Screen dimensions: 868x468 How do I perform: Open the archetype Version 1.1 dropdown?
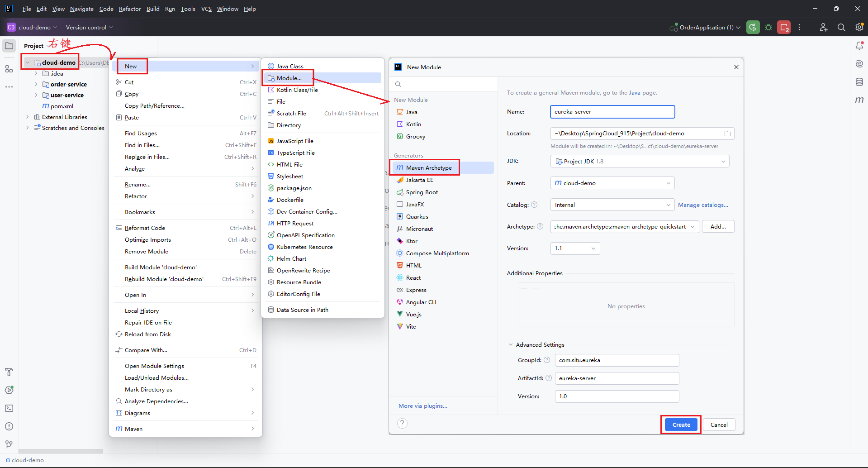[575, 248]
